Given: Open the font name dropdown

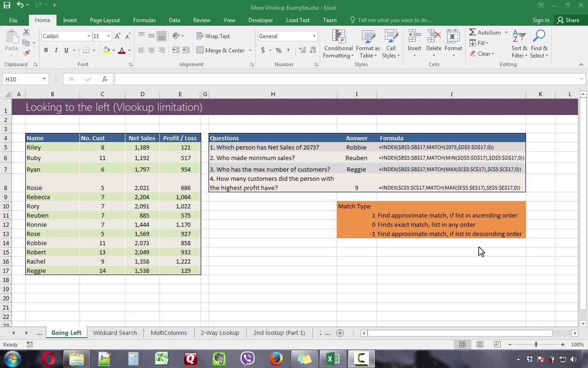Looking at the screenshot, I should tap(89, 36).
